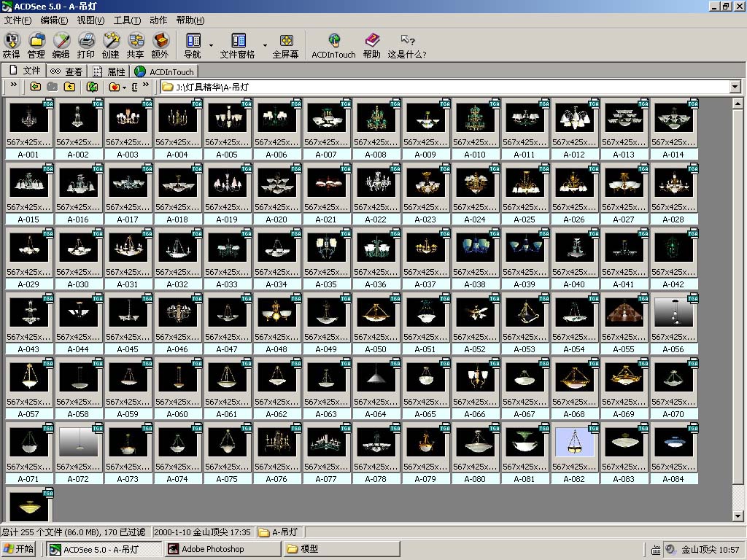Expand the 导航 dropdown arrow
Viewport: 747px width, 560px height.
[211, 46]
